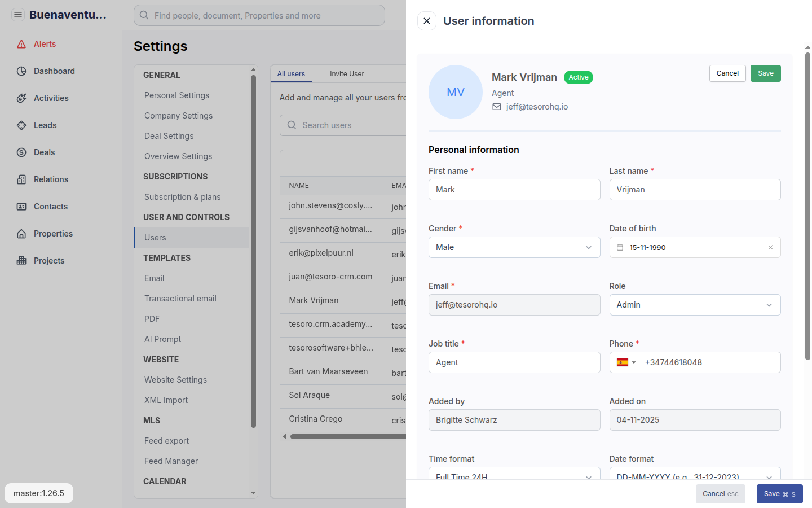
Task: Close the User information panel
Action: (x=427, y=21)
